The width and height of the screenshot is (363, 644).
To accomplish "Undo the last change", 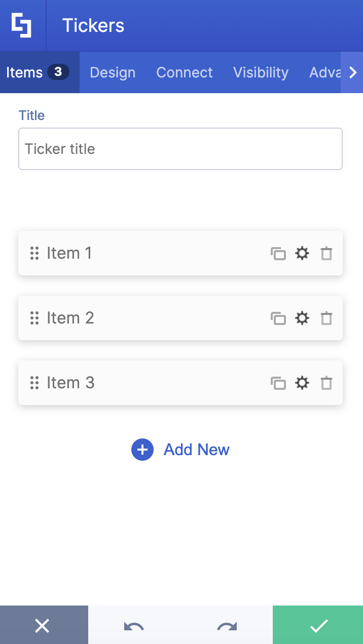I will click(135, 625).
